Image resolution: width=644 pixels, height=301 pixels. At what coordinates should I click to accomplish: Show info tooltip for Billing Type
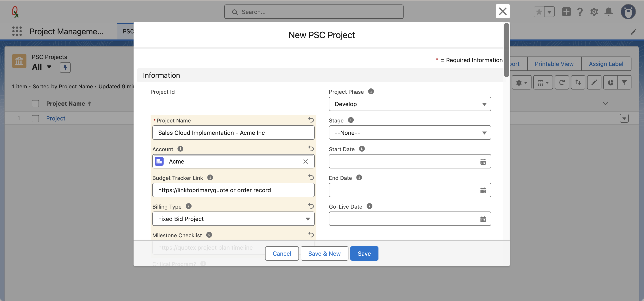point(188,206)
